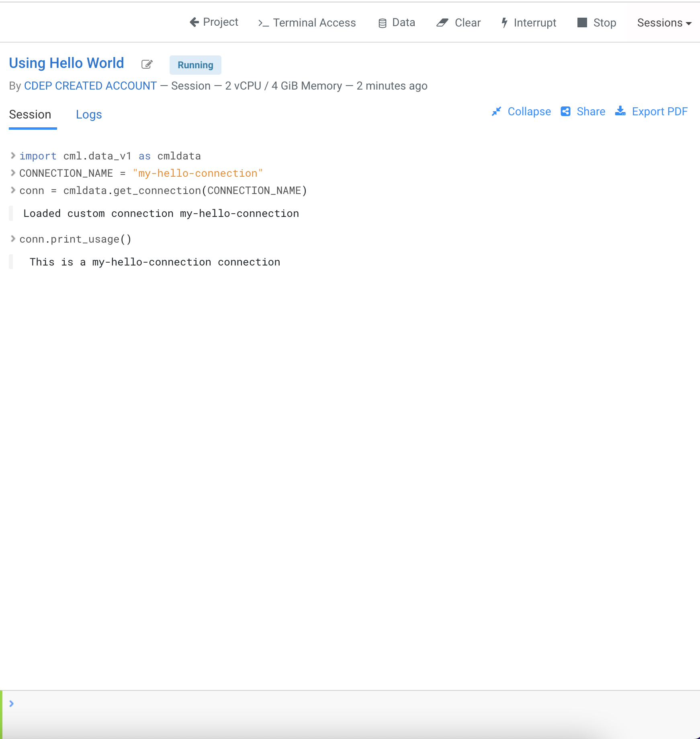Click the edit session name pencil icon
The width and height of the screenshot is (700, 739).
[x=147, y=64]
